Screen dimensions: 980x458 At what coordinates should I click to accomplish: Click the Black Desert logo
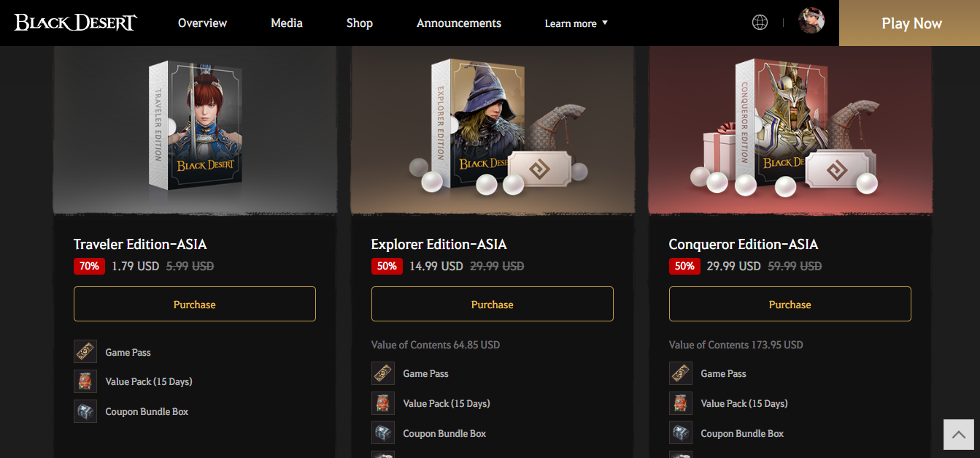point(75,23)
